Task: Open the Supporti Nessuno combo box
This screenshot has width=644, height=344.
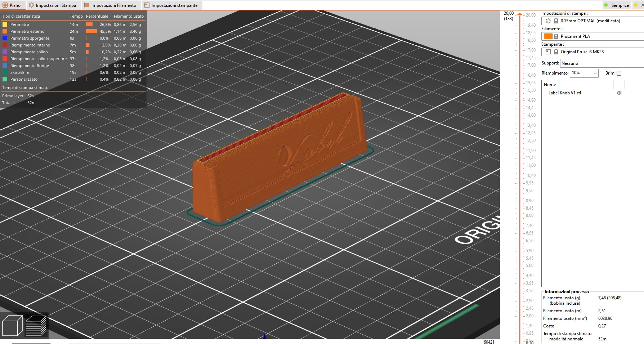Action: [602, 63]
